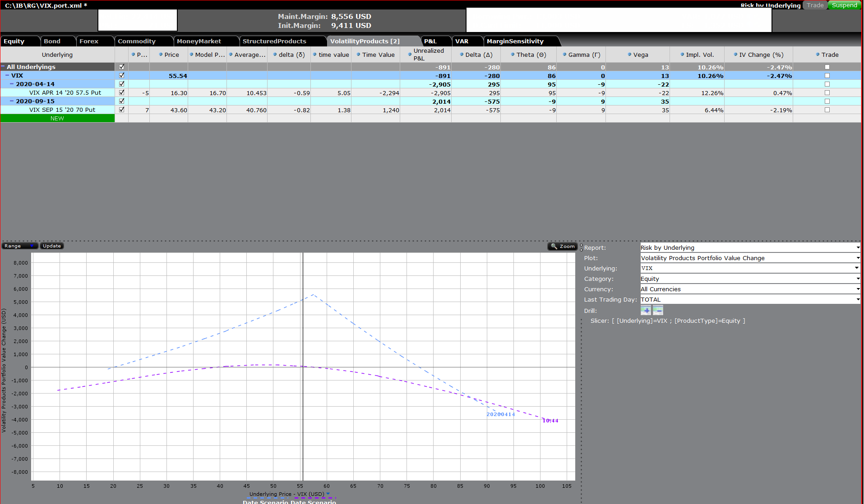Uncheck the VIX APR 14 '20 57.5 Put checkbox

(x=121, y=92)
